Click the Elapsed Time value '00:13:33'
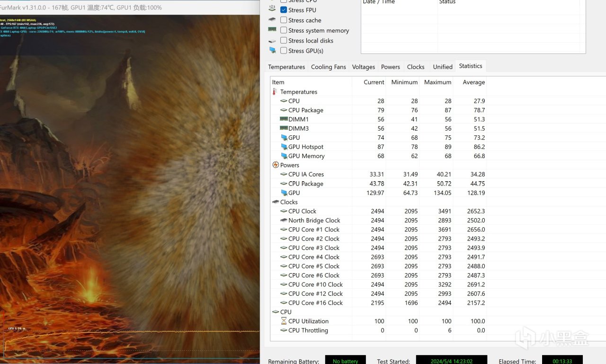Image resolution: width=606 pixels, height=364 pixels. coord(562,361)
